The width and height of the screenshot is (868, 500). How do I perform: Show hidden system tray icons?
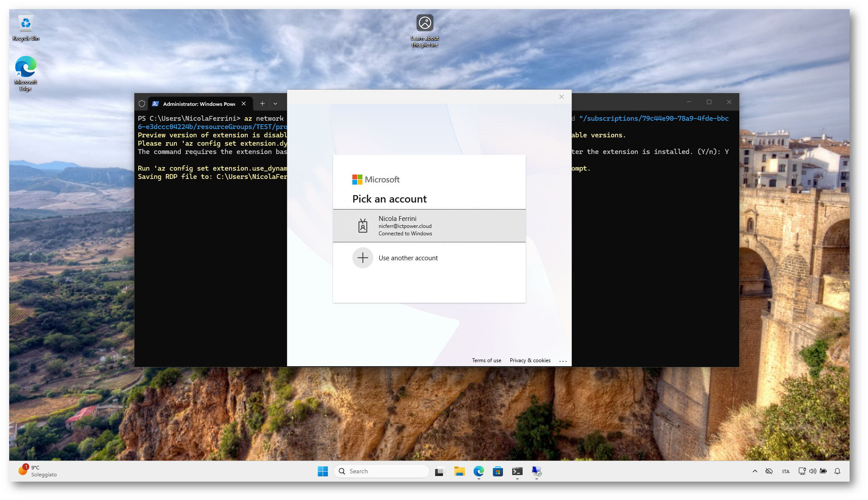tap(755, 471)
